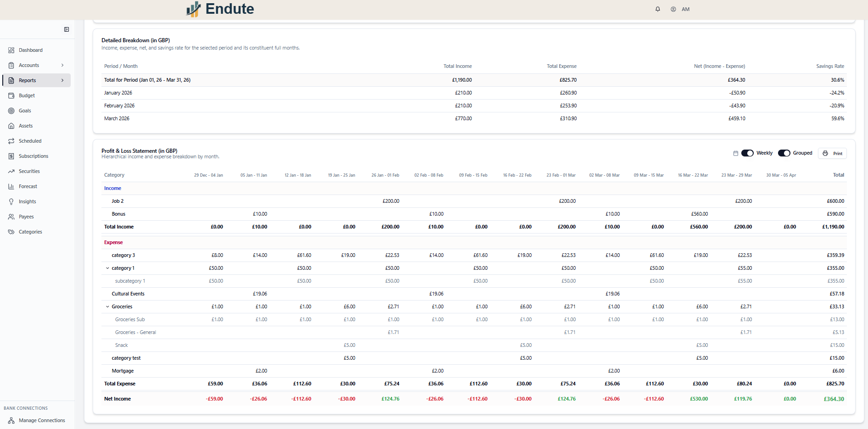Click Bonus income row label

118,214
